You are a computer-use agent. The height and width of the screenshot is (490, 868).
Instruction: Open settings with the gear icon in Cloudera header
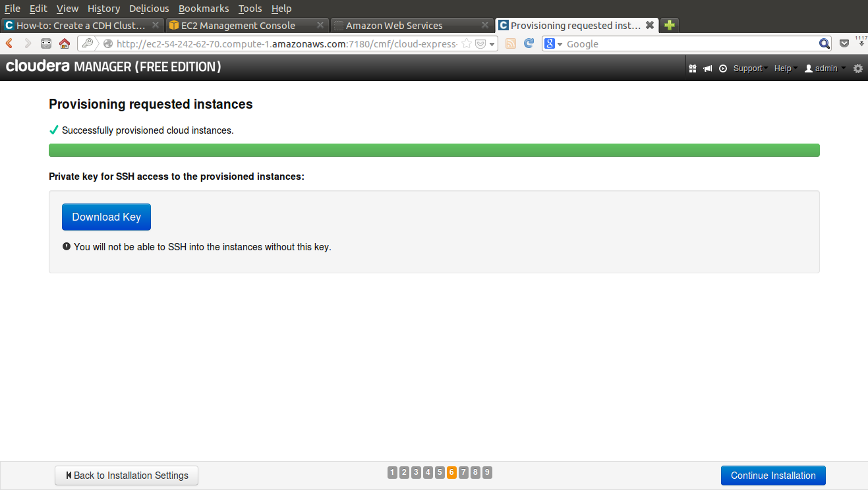coord(858,68)
